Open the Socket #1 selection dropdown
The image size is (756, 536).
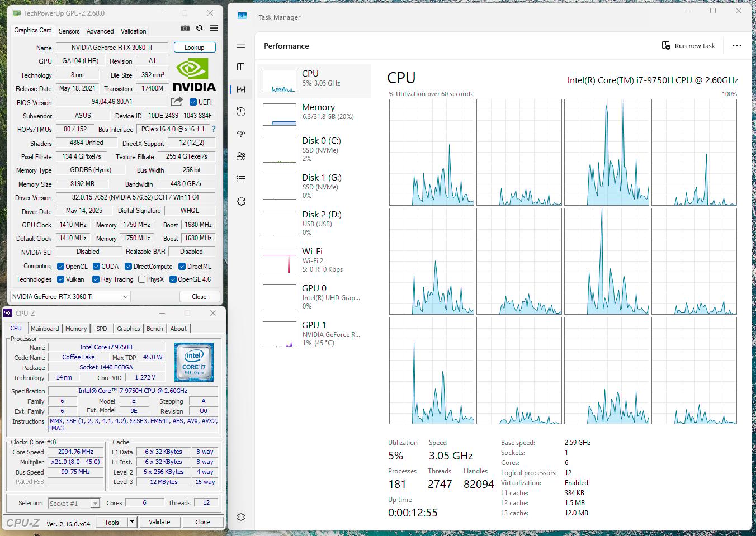[74, 504]
